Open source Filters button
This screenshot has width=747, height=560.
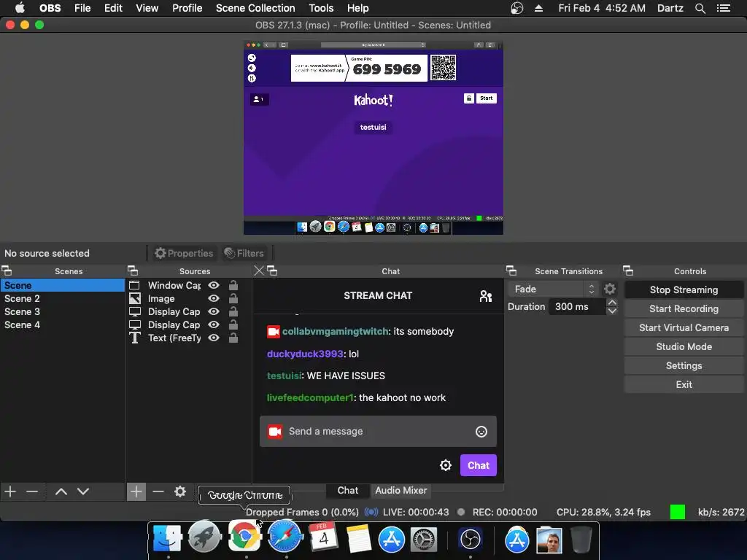point(244,253)
